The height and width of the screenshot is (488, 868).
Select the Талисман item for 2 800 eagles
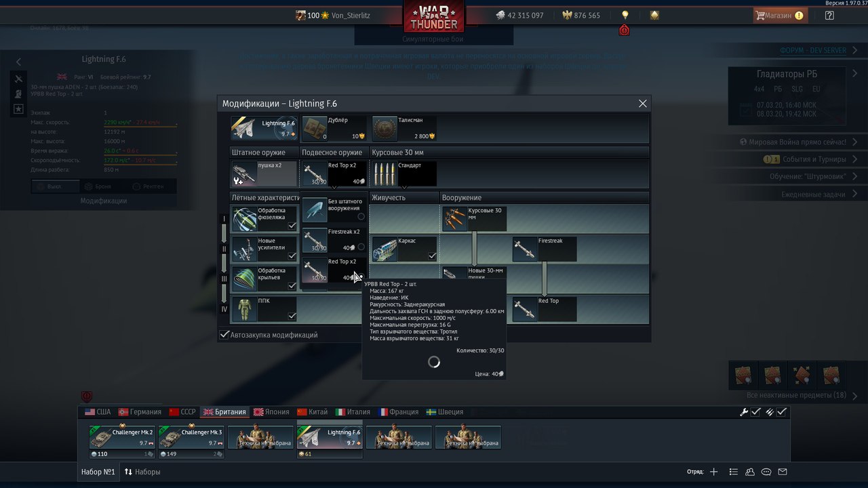click(x=404, y=128)
